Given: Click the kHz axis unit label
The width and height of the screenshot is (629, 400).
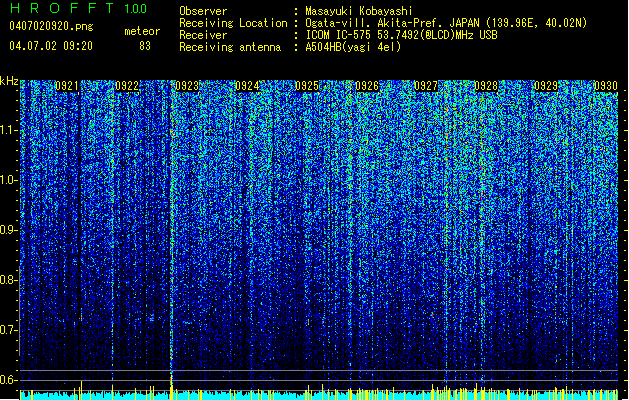Looking at the screenshot, I should coord(9,81).
